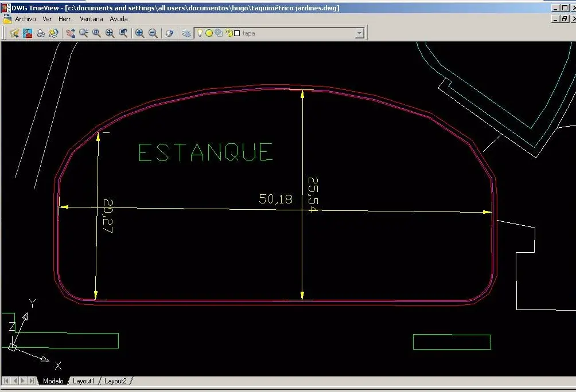Screen dimensions: 576x392
Task: Toggle layer freeze/thaw sun icon
Action: 209,33
